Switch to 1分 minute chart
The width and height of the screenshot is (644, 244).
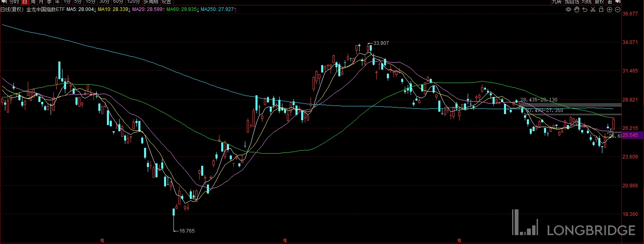pyautogui.click(x=67, y=2)
